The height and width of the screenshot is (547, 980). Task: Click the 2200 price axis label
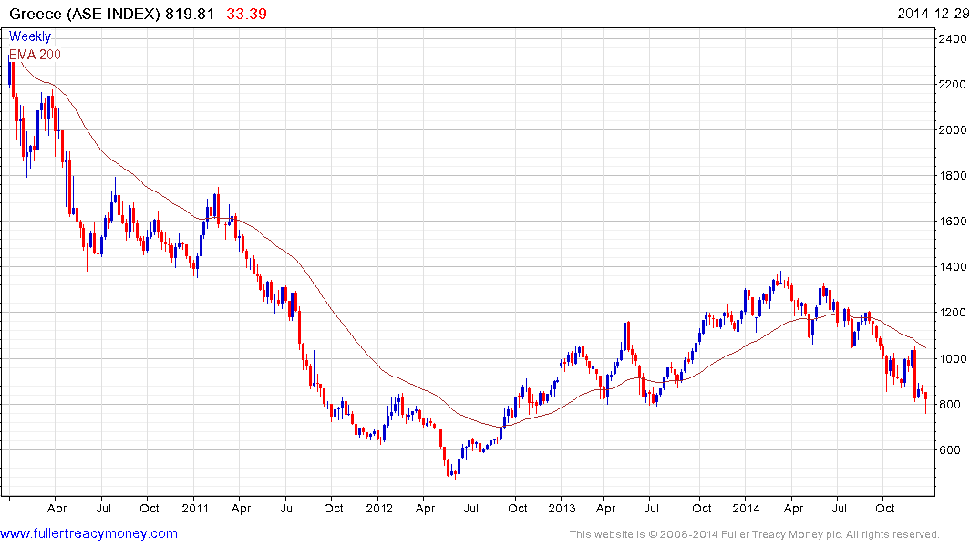coord(953,85)
